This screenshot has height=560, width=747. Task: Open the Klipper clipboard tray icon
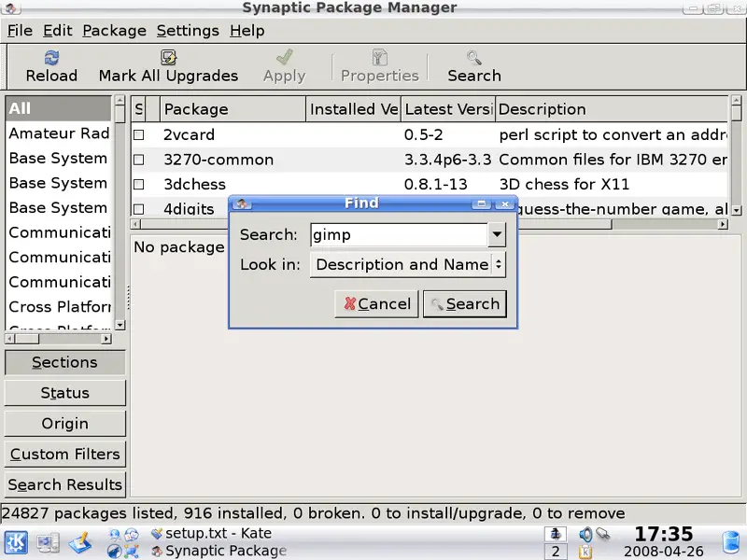(x=585, y=552)
